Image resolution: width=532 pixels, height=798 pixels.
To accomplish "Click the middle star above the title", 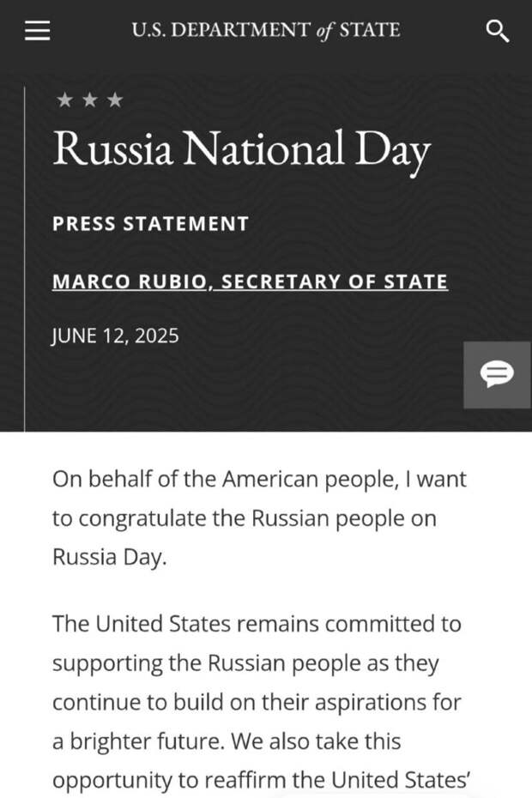I will (89, 100).
